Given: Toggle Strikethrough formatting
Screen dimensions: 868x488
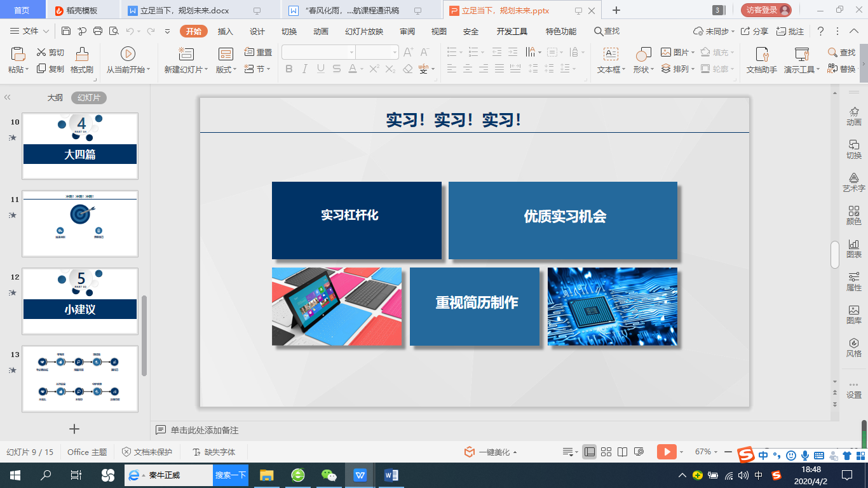Looking at the screenshot, I should pyautogui.click(x=337, y=69).
